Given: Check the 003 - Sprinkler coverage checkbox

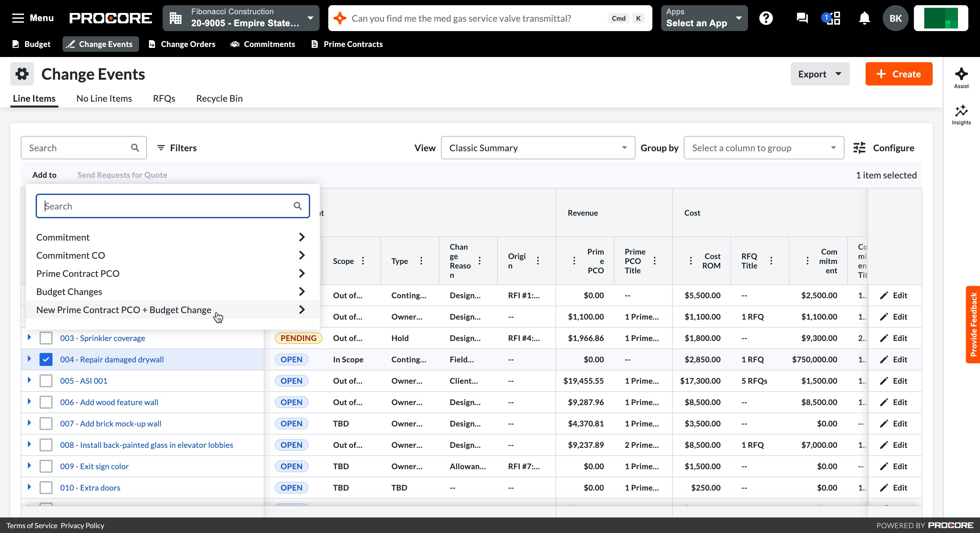Looking at the screenshot, I should click(x=46, y=338).
